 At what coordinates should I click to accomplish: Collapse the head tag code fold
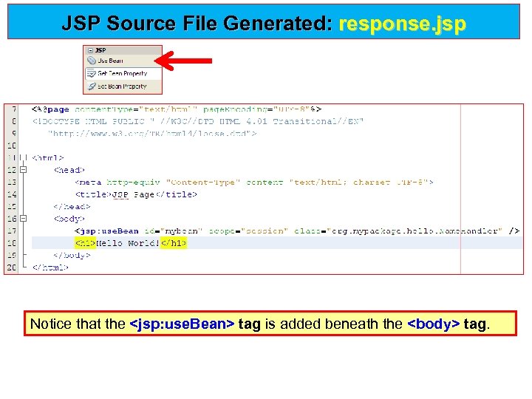[x=23, y=169]
